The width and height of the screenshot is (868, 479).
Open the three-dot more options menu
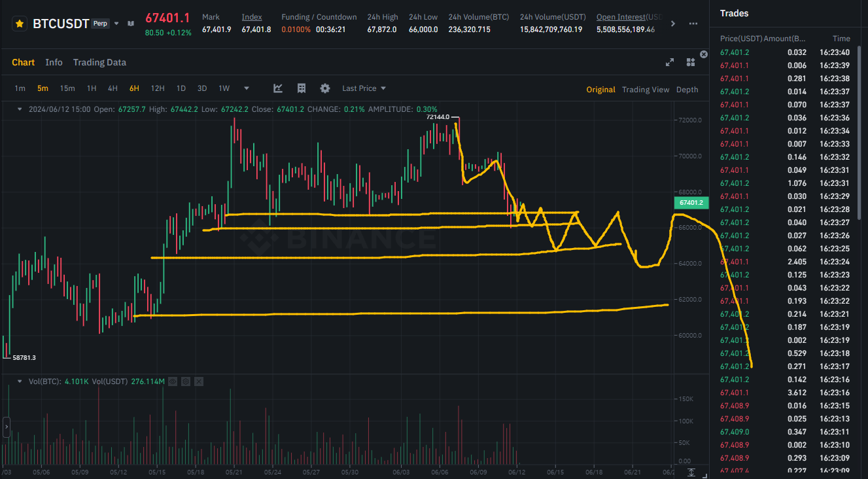(x=693, y=24)
